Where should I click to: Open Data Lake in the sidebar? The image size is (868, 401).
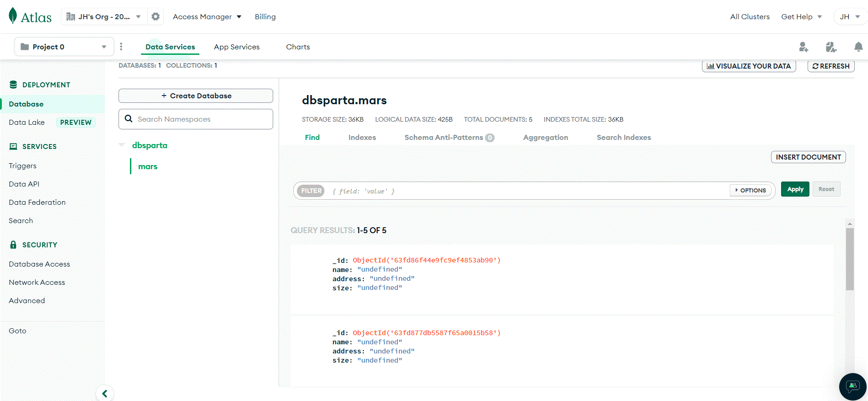pyautogui.click(x=27, y=122)
